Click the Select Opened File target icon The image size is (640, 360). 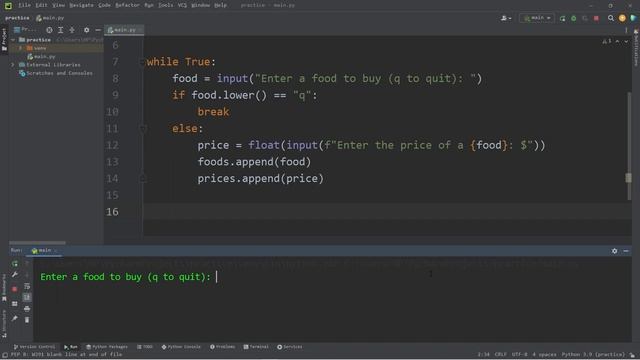49,30
